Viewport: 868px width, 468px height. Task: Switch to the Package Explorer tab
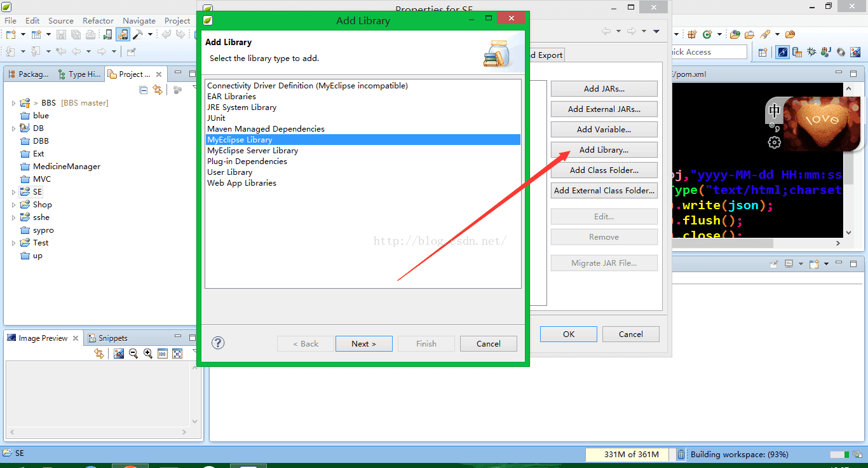[x=29, y=74]
